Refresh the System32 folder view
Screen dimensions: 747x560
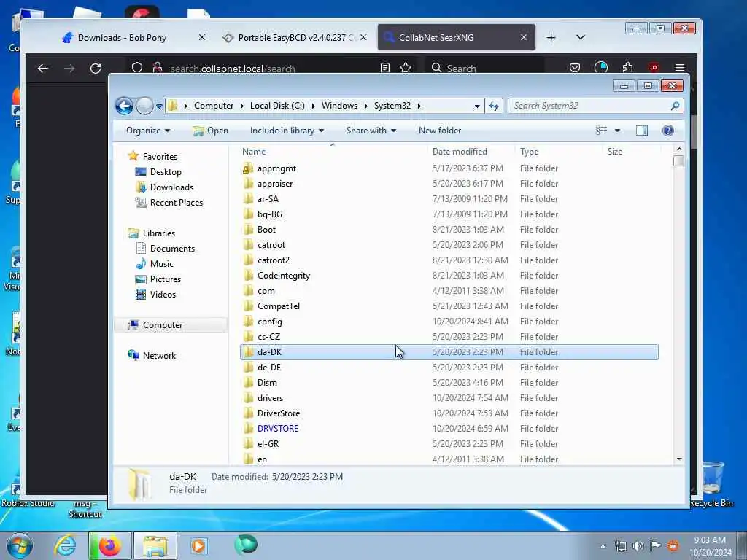pyautogui.click(x=494, y=106)
